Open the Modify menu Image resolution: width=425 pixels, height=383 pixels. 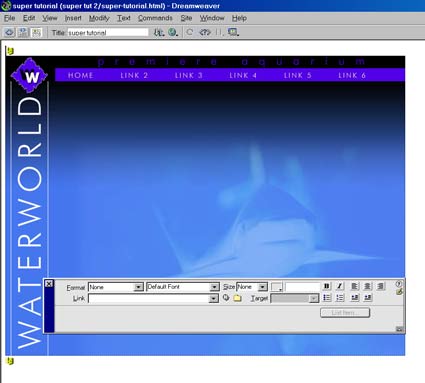(x=99, y=18)
